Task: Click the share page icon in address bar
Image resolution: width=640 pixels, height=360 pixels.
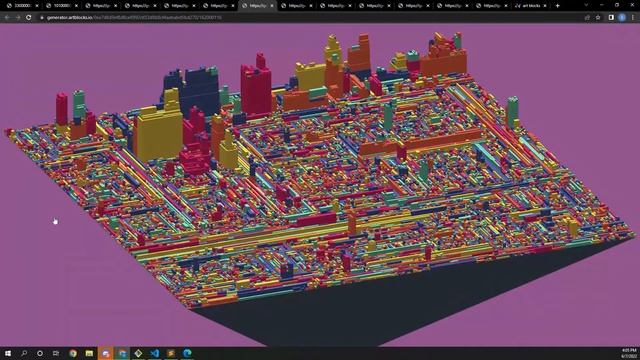Action: click(587, 18)
